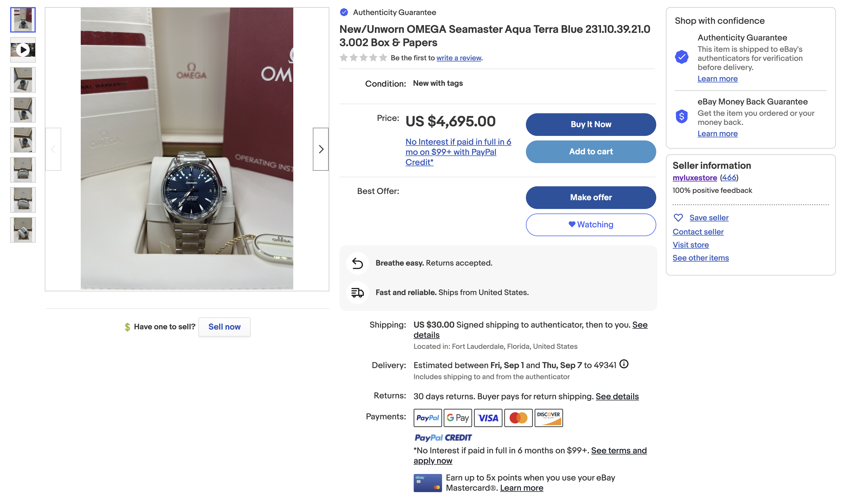Open the myluxestore seller profile

click(x=695, y=178)
